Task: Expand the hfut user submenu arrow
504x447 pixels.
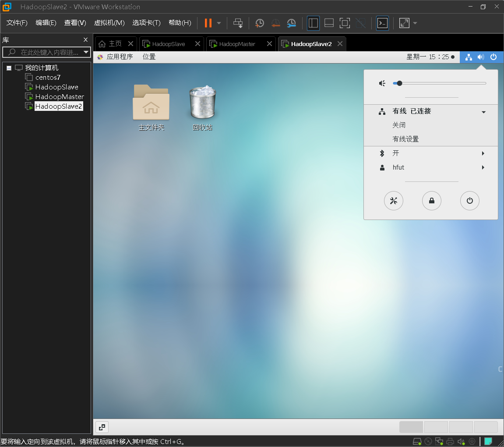Action: point(483,167)
